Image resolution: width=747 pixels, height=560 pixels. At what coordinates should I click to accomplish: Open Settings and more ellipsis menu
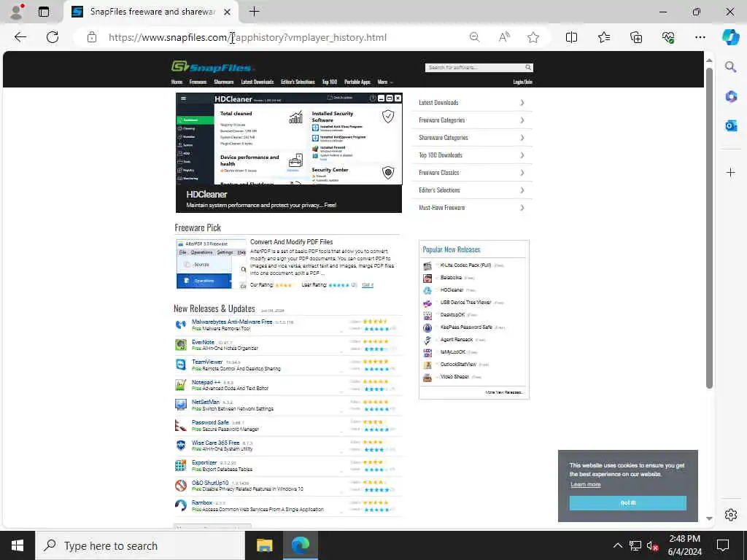pos(700,37)
